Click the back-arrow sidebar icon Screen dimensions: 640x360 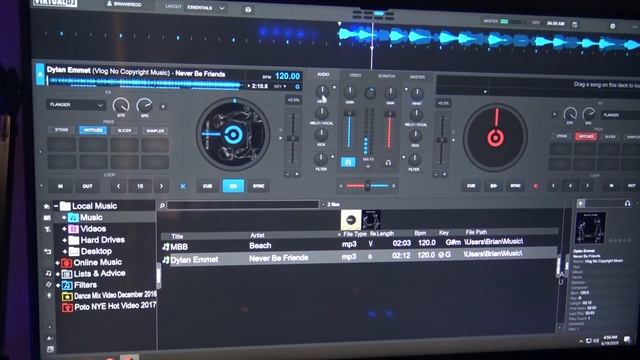point(48,251)
